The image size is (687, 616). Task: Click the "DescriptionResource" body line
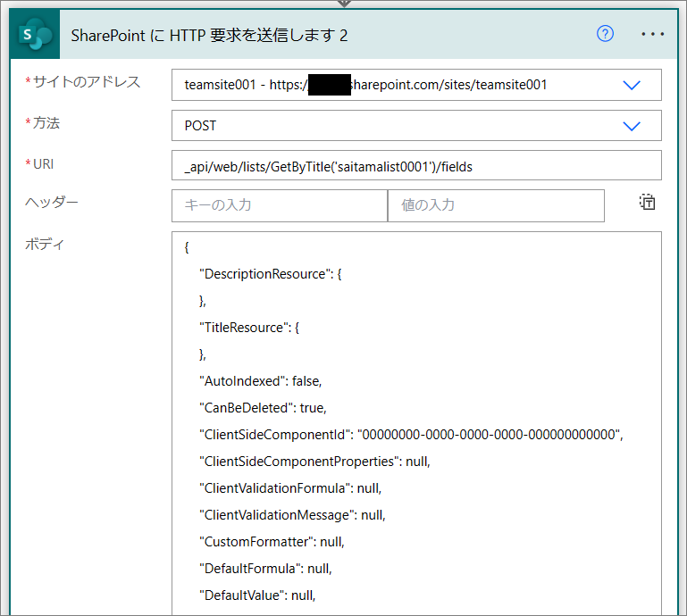[271, 274]
